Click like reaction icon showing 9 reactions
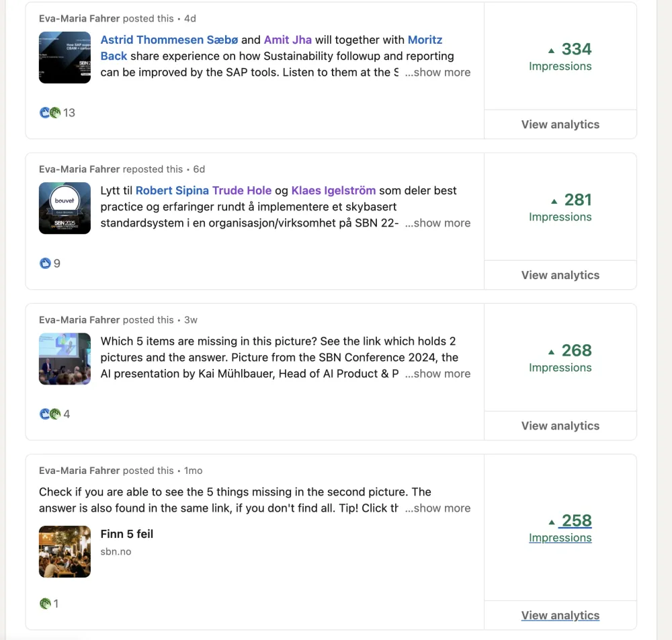This screenshot has height=640, width=672. [45, 264]
